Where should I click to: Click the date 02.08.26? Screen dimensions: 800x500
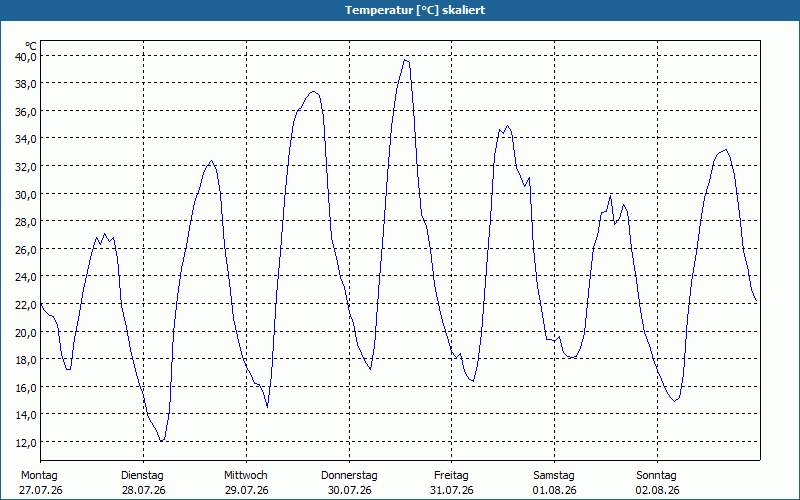(657, 490)
